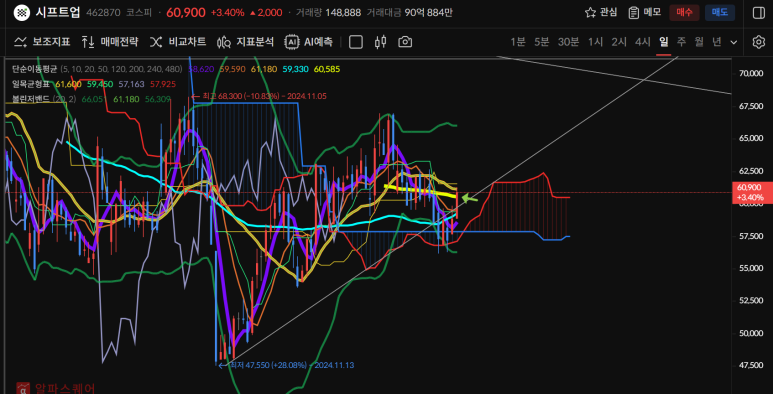Switch to 30분 timeframe
The image size is (773, 394).
pyautogui.click(x=568, y=42)
